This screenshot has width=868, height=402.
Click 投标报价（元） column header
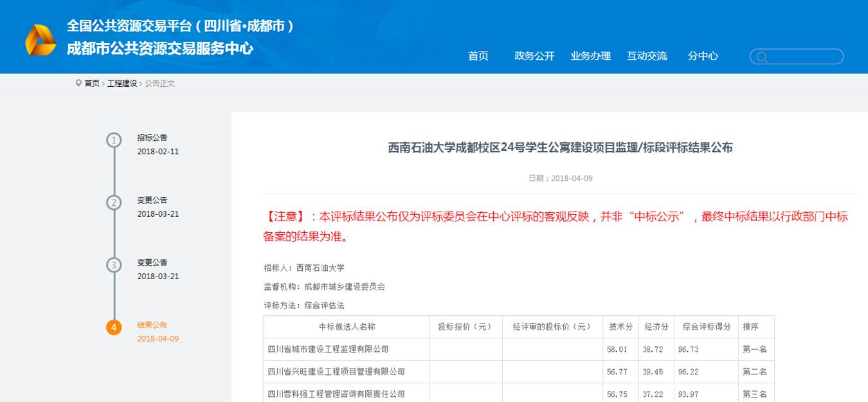click(466, 327)
